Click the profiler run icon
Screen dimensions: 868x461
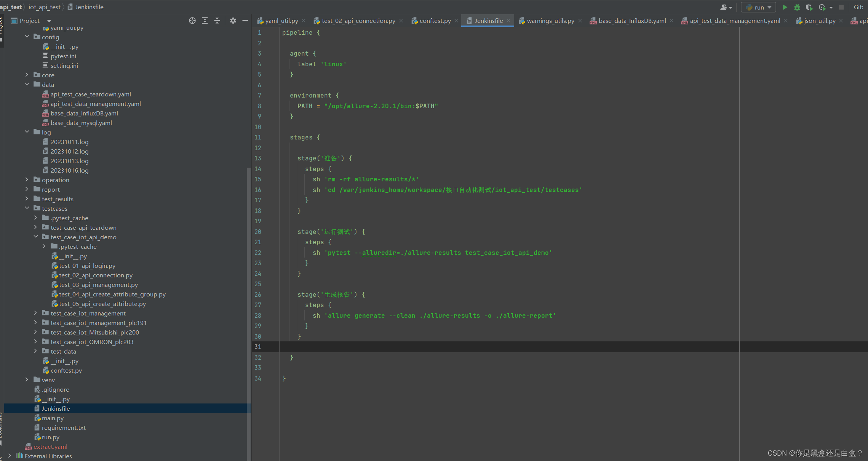[x=822, y=7]
